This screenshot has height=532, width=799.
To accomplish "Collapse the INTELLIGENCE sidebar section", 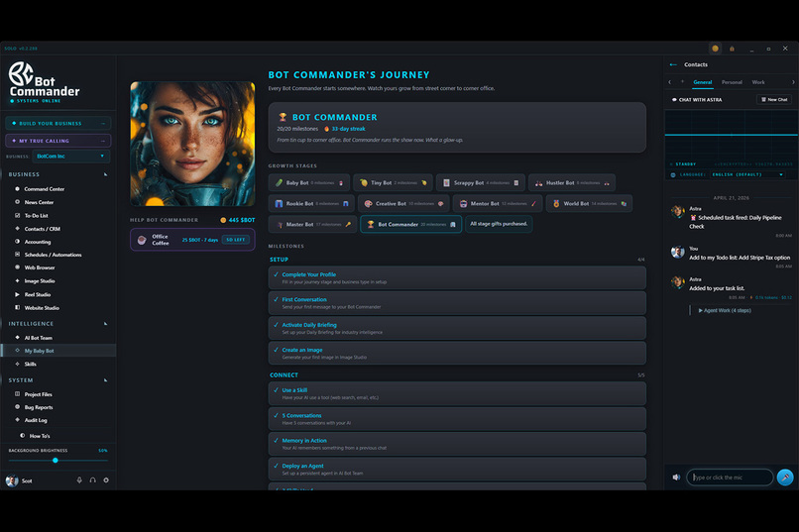I will point(106,324).
